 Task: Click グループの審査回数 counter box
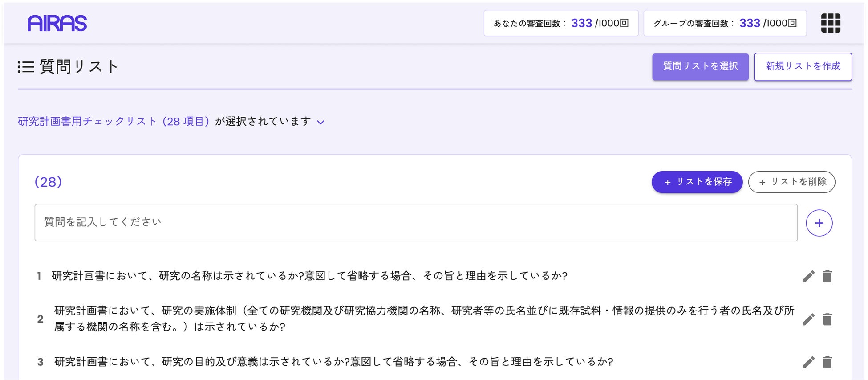725,23
